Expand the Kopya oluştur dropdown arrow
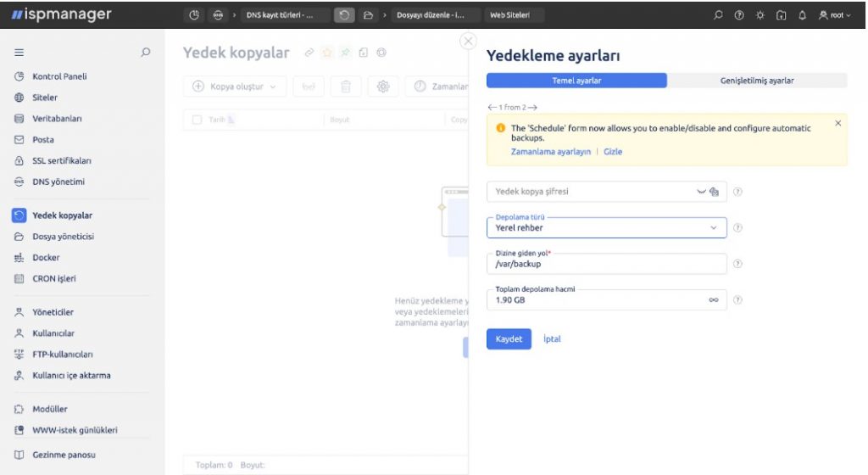 (273, 87)
